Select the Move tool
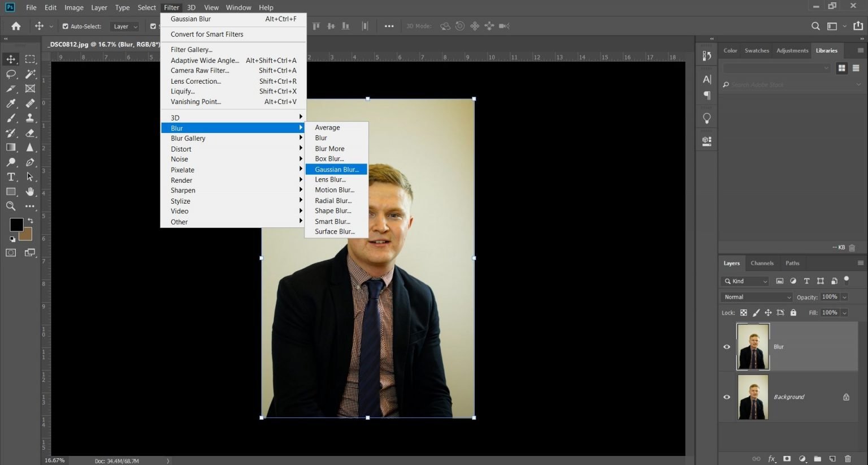868x465 pixels. tap(10, 59)
